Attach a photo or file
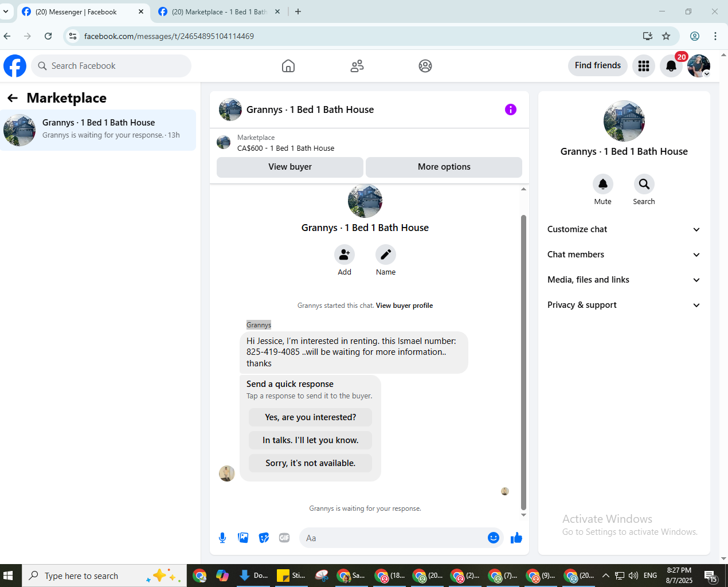 click(x=243, y=538)
